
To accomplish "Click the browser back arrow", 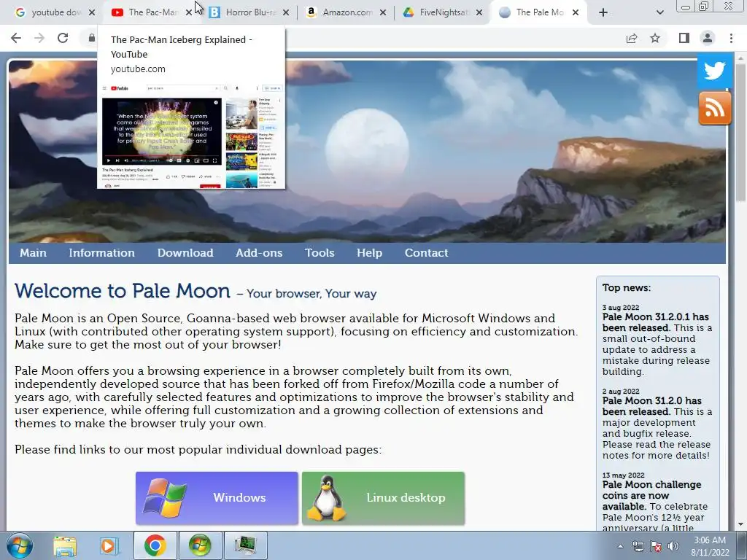I will (16, 38).
